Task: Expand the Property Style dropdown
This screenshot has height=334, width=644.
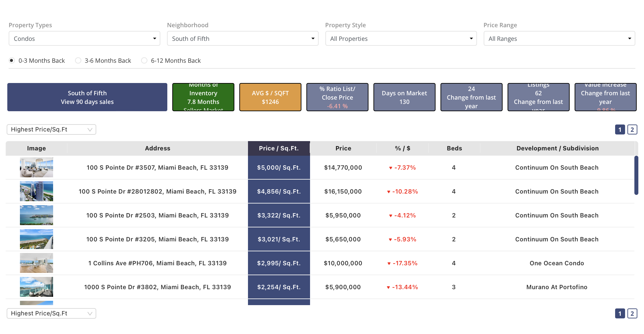Action: click(401, 39)
